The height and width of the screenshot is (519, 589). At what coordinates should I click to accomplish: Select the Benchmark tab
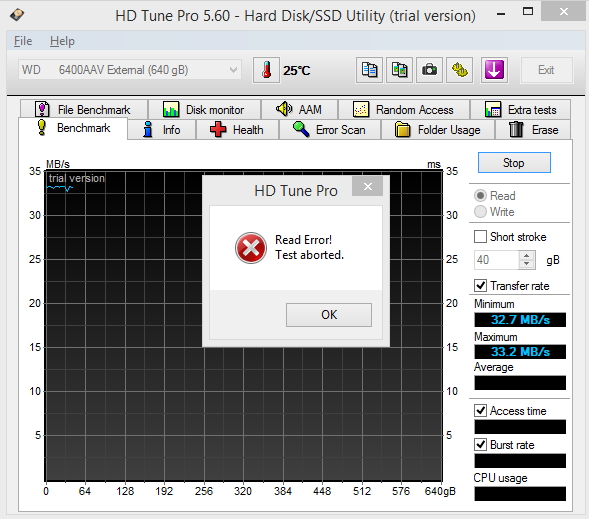coord(73,128)
